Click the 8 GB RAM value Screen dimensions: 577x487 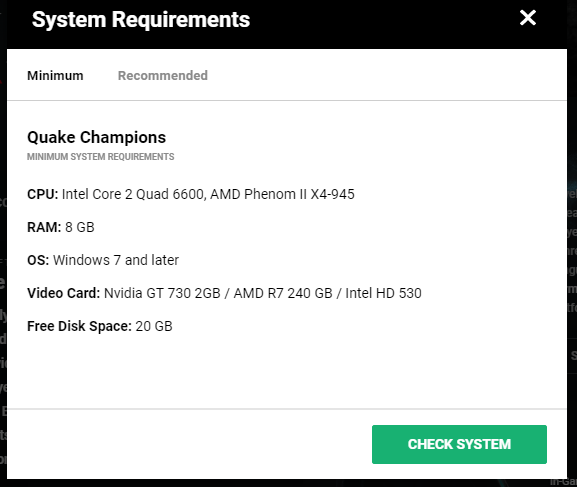point(80,227)
